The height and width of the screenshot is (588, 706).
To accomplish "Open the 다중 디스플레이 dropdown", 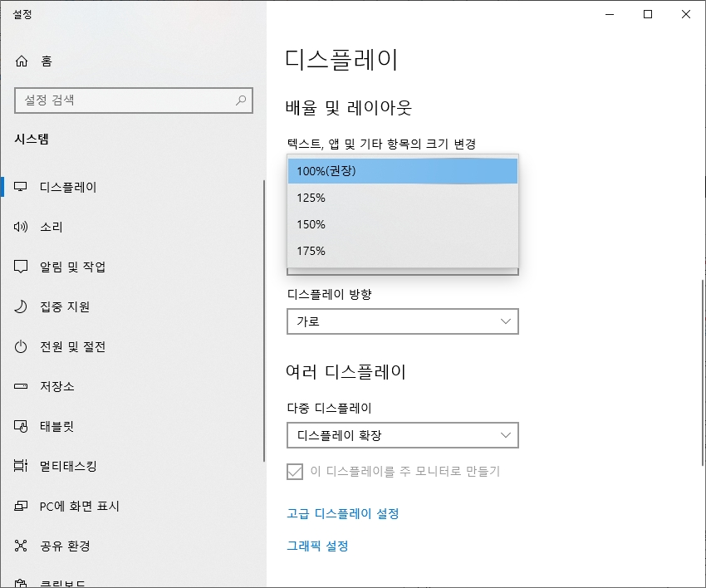I will (x=402, y=435).
